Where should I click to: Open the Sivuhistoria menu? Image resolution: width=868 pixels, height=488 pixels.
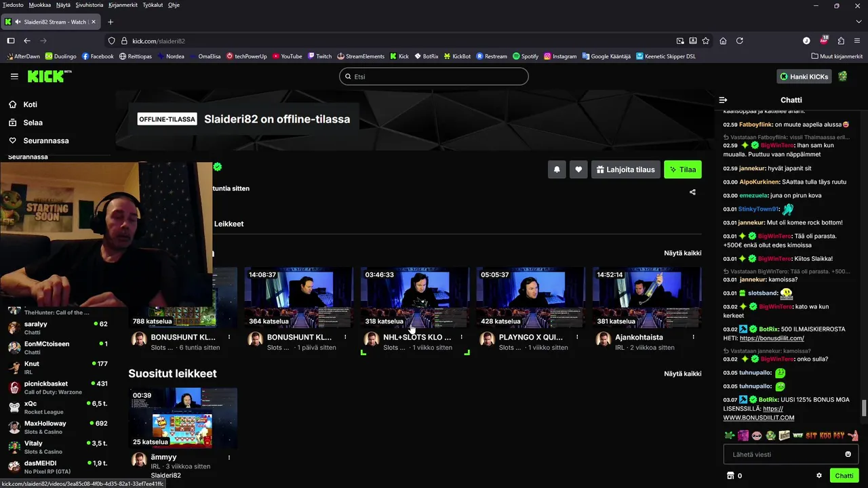click(x=90, y=5)
